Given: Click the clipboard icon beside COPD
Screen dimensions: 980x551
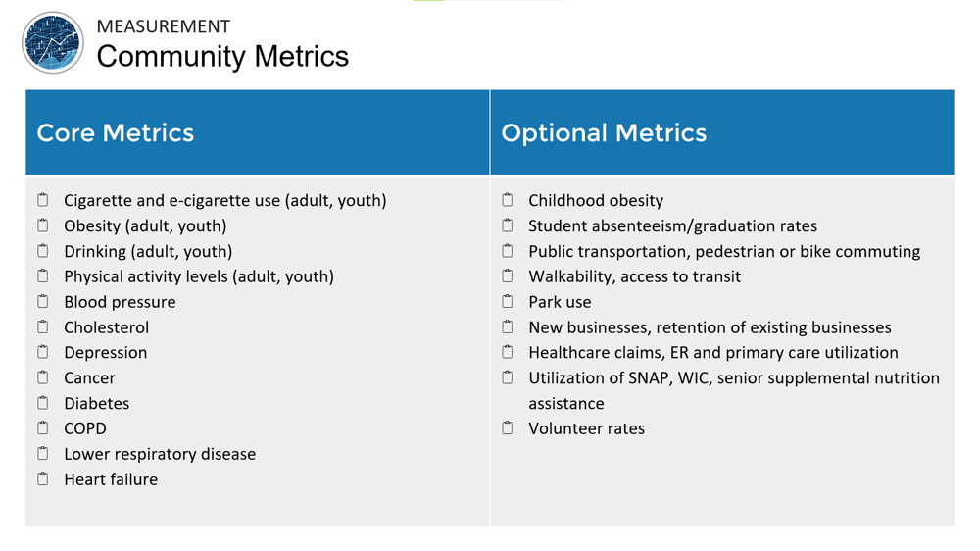Looking at the screenshot, I should coord(43,427).
